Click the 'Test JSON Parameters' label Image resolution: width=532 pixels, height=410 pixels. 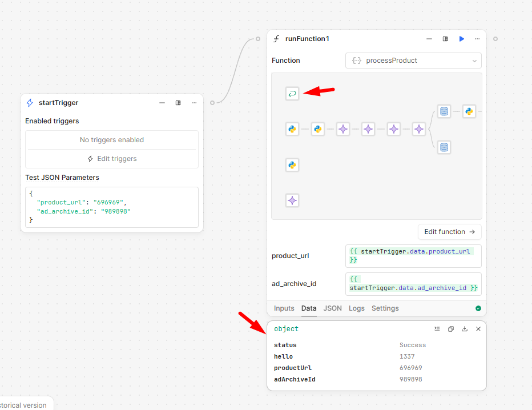tap(62, 178)
